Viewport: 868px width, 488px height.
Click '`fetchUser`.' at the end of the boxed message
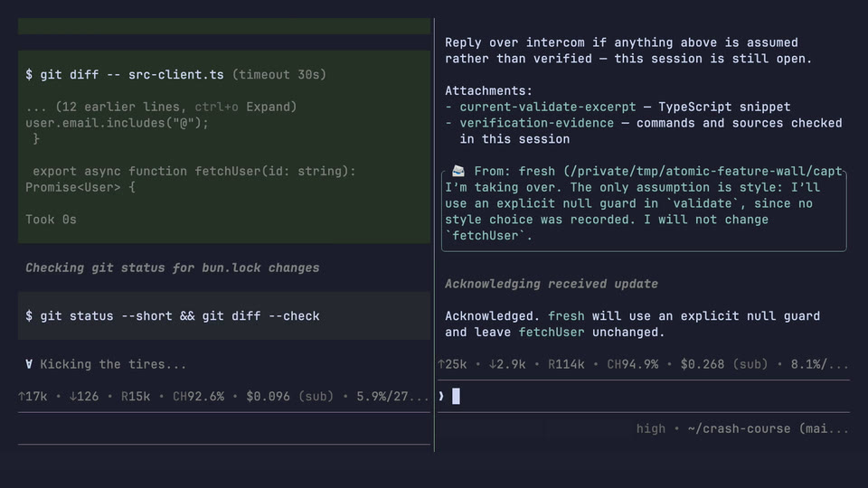tap(489, 236)
